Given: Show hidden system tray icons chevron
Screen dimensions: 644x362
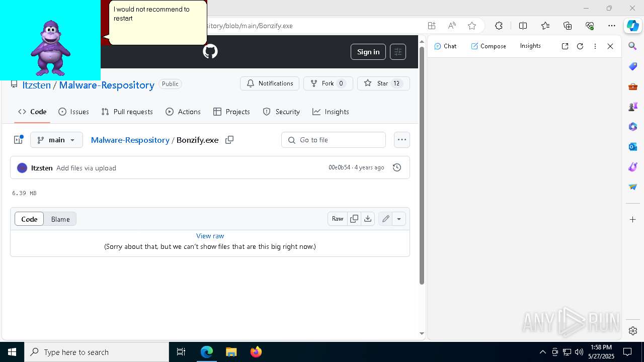Looking at the screenshot, I should (x=542, y=352).
